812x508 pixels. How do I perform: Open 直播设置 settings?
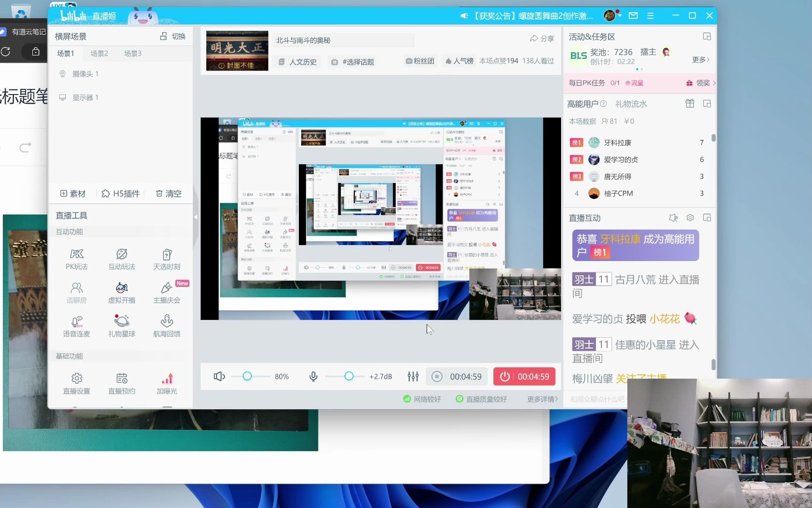pyautogui.click(x=77, y=384)
